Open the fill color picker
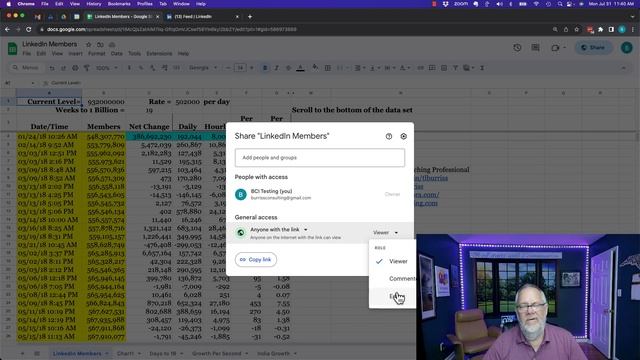640x360 pixels. [x=315, y=68]
